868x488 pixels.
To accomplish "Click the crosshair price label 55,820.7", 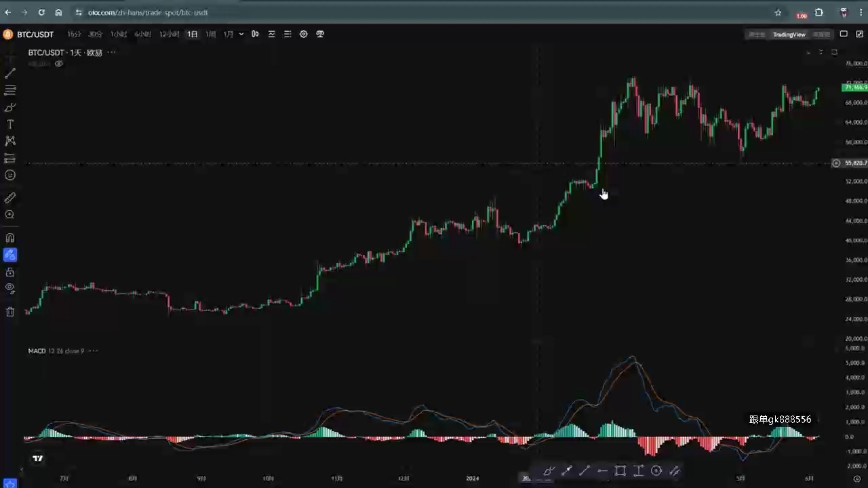I will 855,163.
